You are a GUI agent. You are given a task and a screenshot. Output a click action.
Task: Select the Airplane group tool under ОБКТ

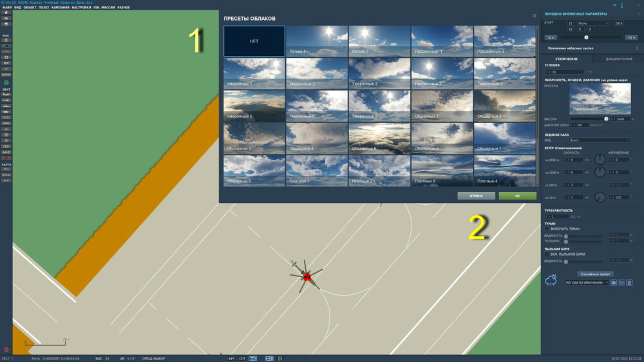[x=6, y=95]
